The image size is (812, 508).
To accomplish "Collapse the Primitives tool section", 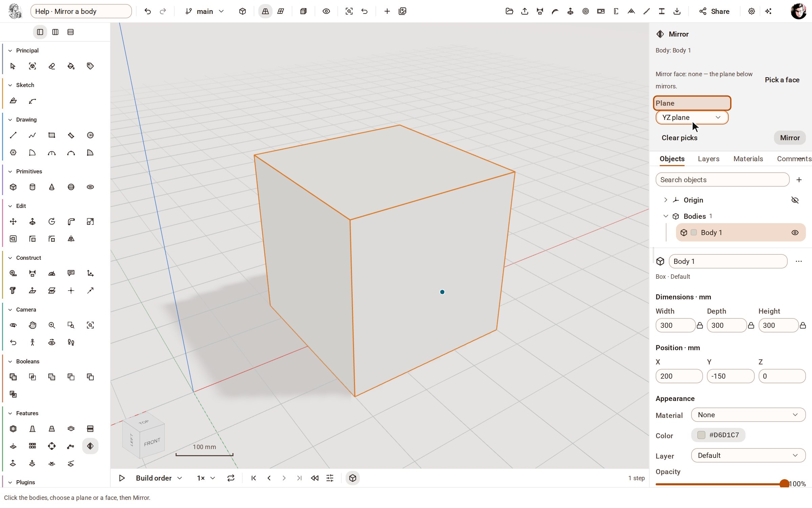I will 10,171.
